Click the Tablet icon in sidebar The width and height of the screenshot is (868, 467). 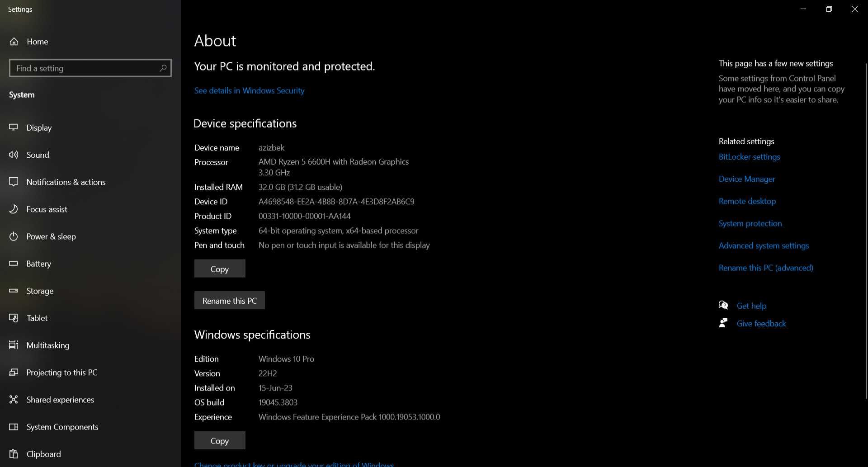[x=14, y=318]
